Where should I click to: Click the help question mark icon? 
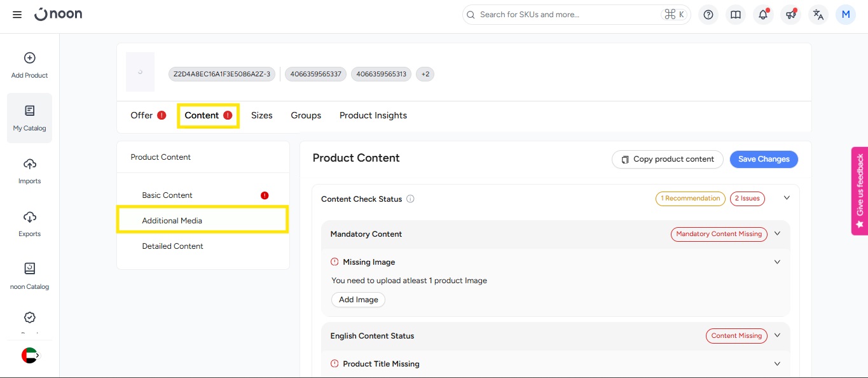[x=708, y=15]
